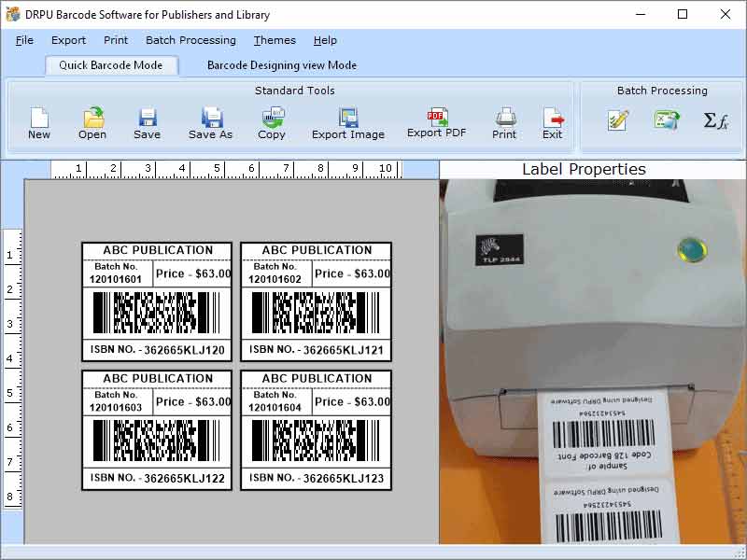Copy the selected barcode label
Viewport: 747px width, 560px height.
272,121
